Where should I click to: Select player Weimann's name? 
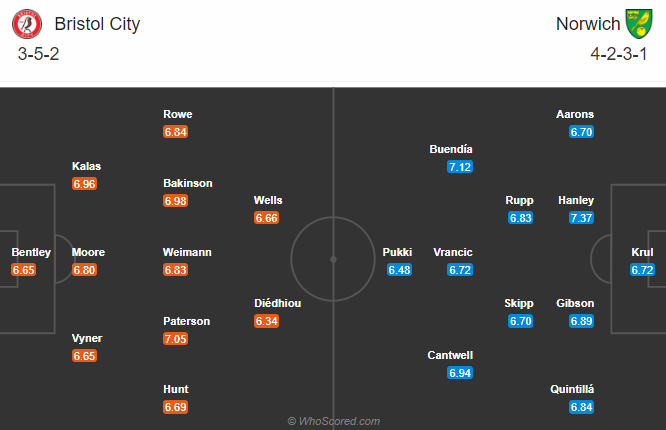(187, 252)
